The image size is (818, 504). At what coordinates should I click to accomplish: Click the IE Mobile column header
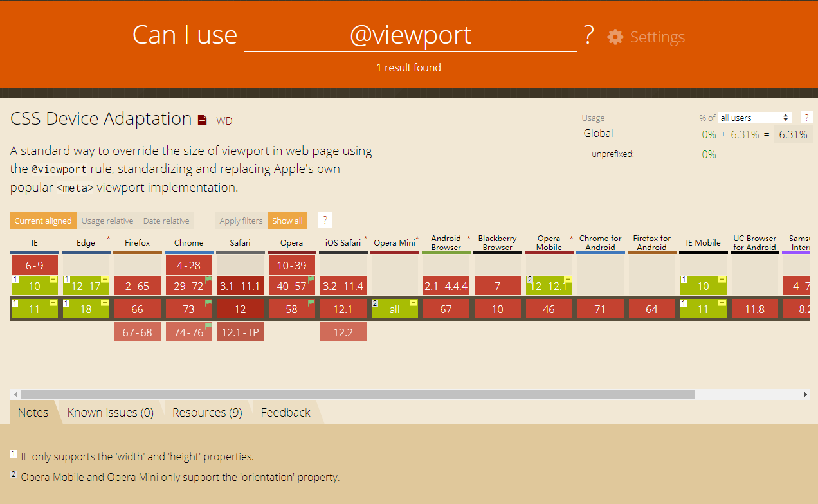click(x=704, y=243)
